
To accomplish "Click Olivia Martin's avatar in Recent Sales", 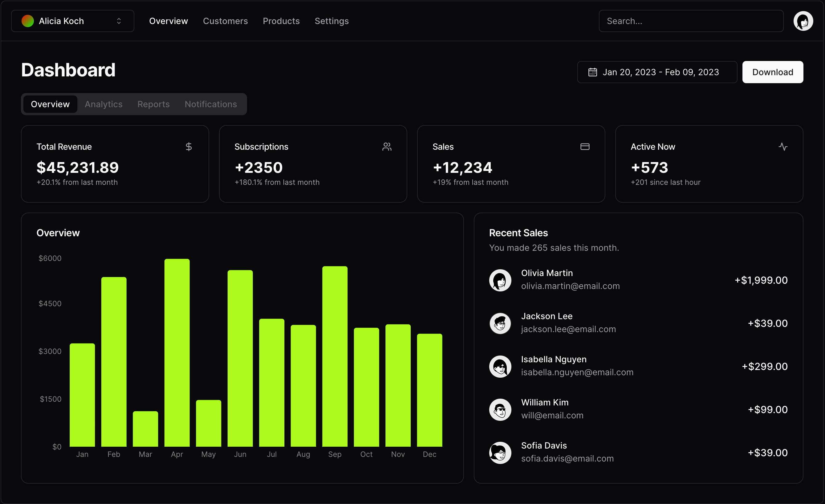I will 500,280.
